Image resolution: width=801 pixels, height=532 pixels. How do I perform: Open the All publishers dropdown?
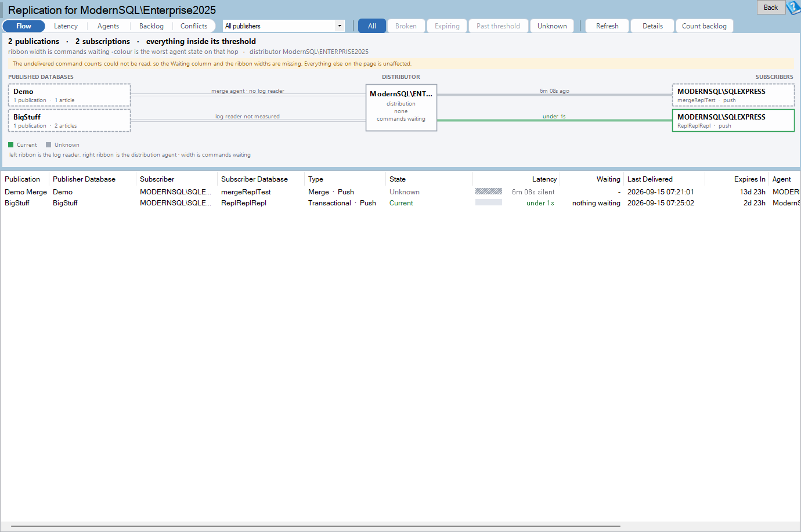pyautogui.click(x=284, y=26)
